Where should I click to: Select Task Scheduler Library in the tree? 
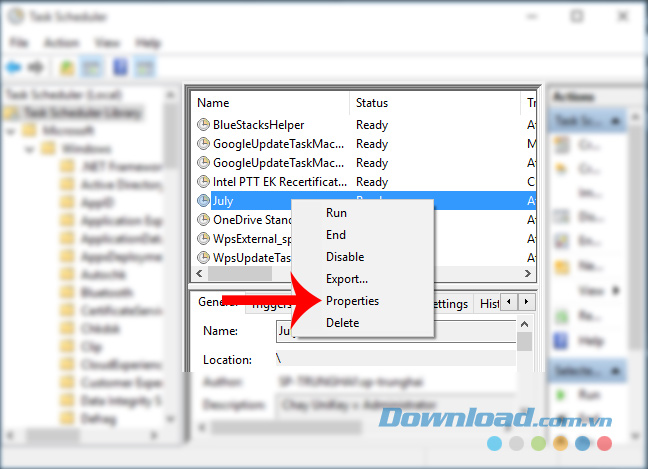pyautogui.click(x=81, y=112)
